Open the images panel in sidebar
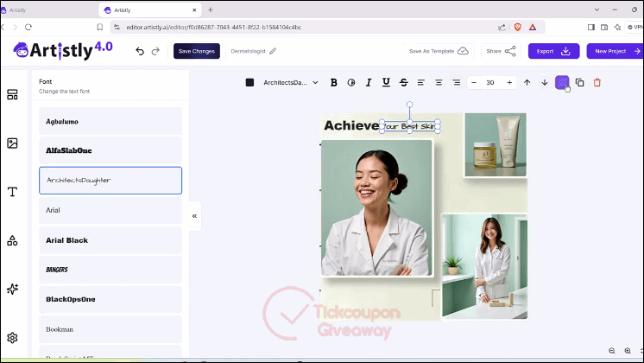Image resolution: width=644 pixels, height=363 pixels. [12, 143]
